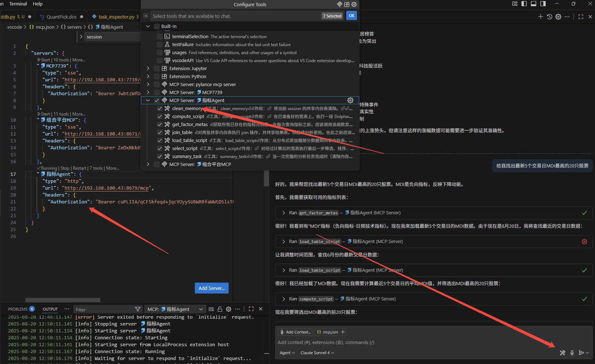
Task: Expand the Extension: Jupyter tools group
Action: pos(148,69)
